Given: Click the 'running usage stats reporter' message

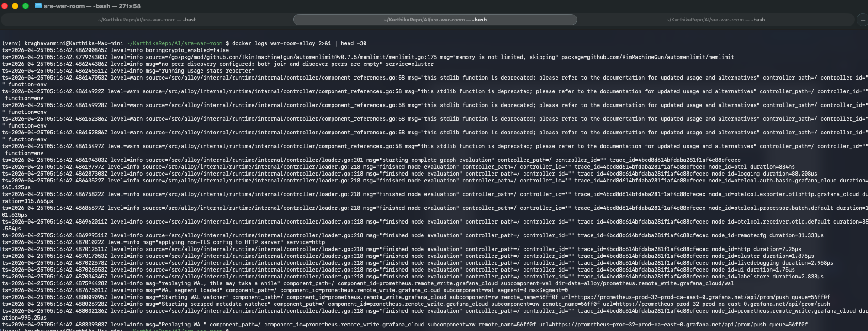Looking at the screenshot, I should tap(199, 71).
